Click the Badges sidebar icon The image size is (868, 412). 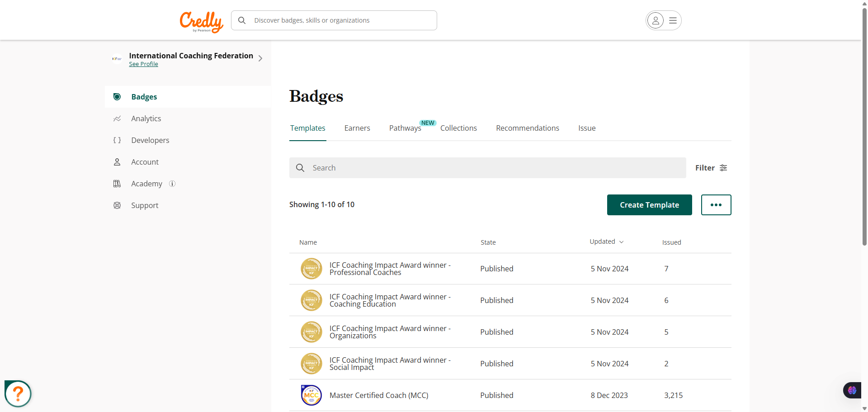pos(117,97)
